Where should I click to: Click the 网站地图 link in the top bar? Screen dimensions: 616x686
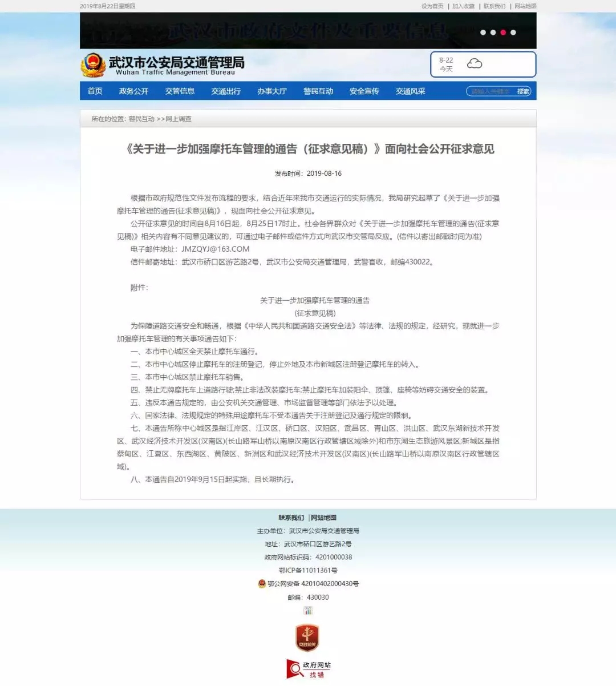(525, 6)
